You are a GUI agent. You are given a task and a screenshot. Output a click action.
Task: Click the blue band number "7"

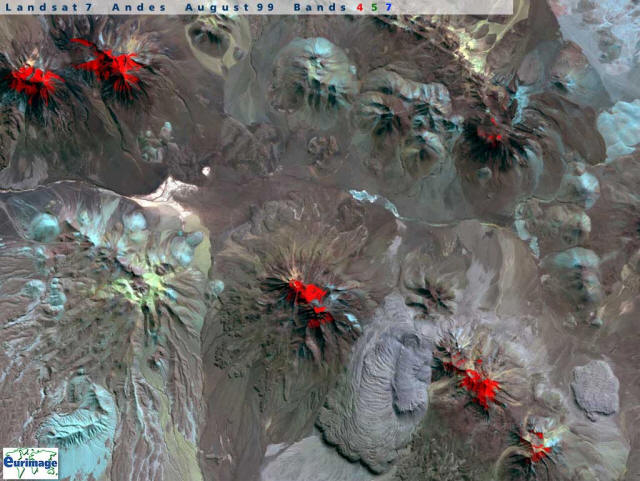pos(389,7)
